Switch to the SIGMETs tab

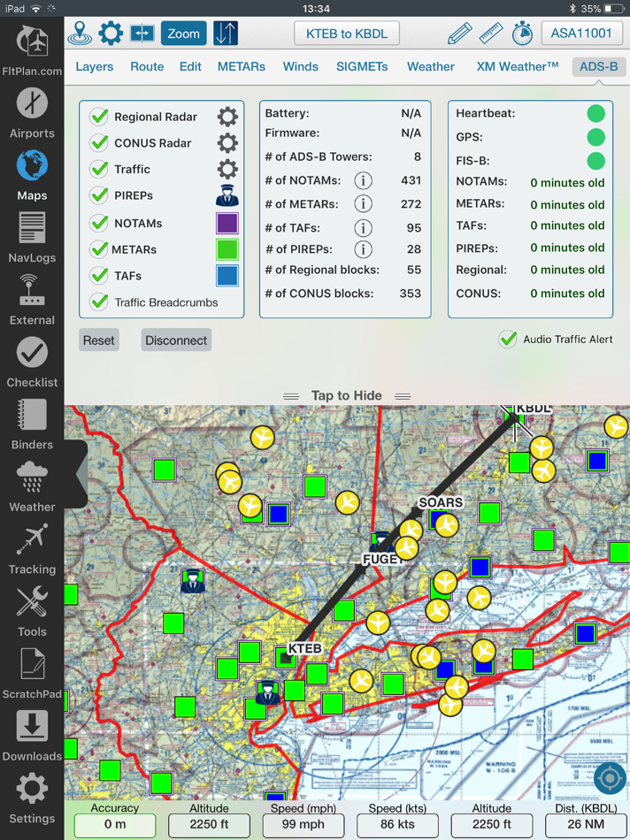pos(362,66)
